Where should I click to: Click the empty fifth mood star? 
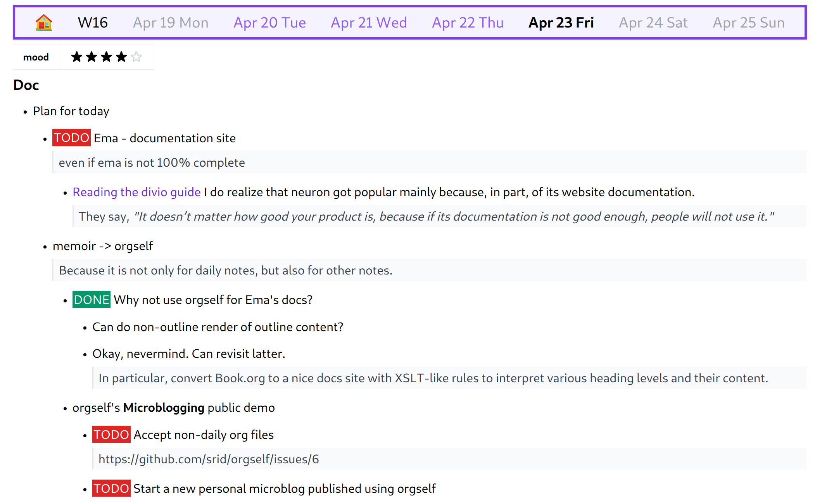[136, 57]
